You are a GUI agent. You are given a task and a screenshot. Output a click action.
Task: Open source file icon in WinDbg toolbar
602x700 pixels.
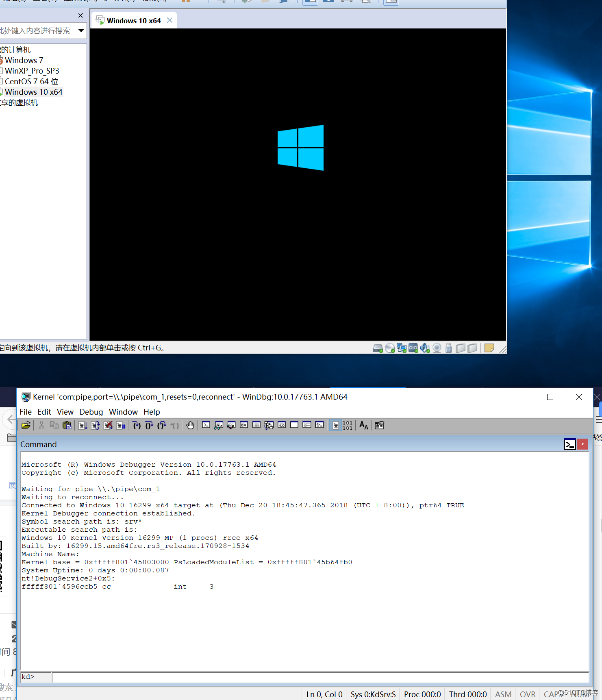pyautogui.click(x=26, y=425)
